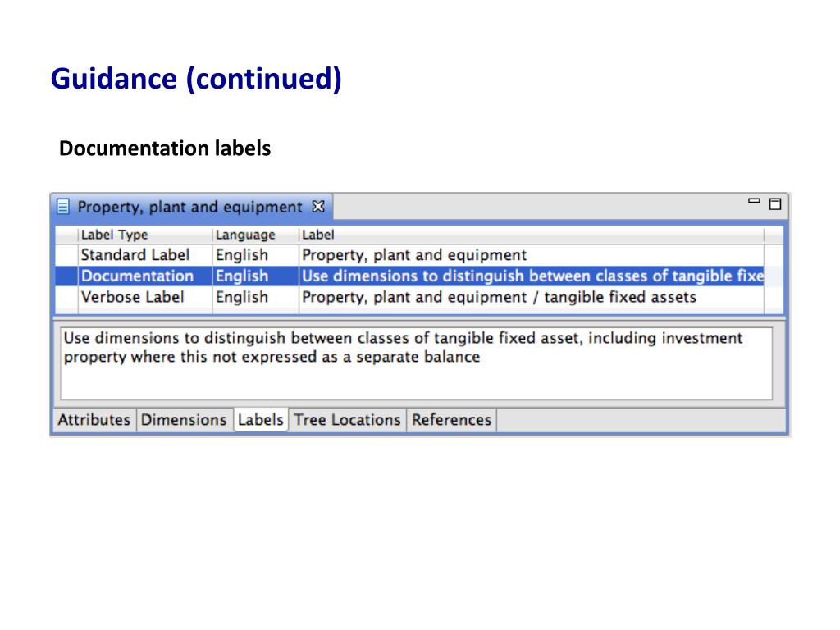Open the Tree Locations tab

click(347, 419)
